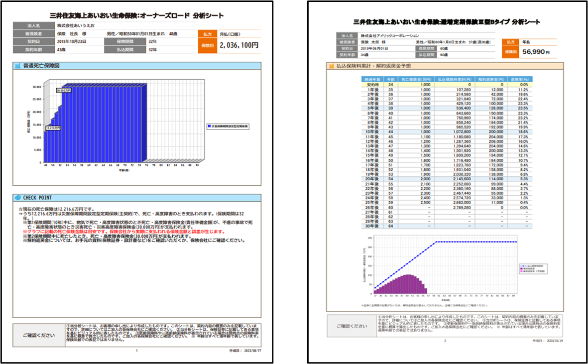Click the bar chart icon beside 普通死亡保障図
Viewport: 588px width, 364px height.
17,66
